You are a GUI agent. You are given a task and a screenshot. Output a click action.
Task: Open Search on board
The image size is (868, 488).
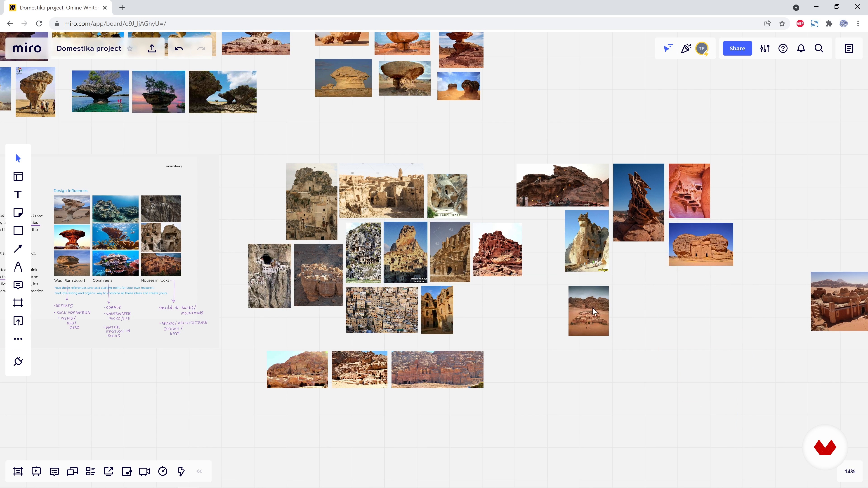[x=819, y=49]
